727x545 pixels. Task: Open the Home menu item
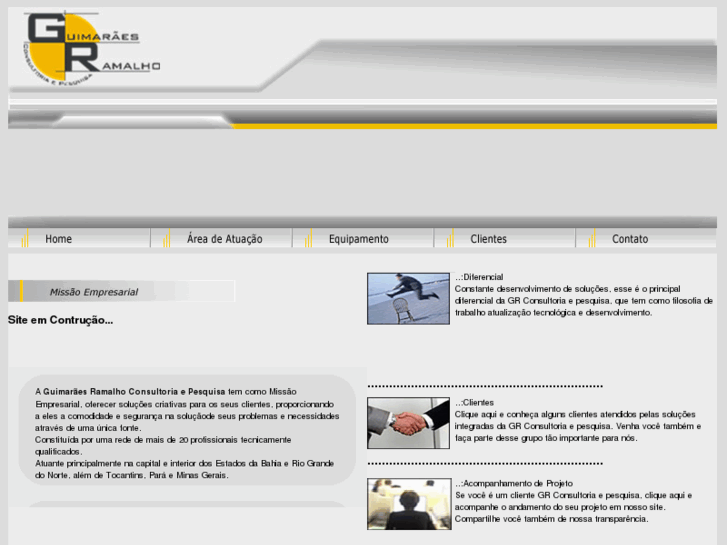click(x=58, y=239)
